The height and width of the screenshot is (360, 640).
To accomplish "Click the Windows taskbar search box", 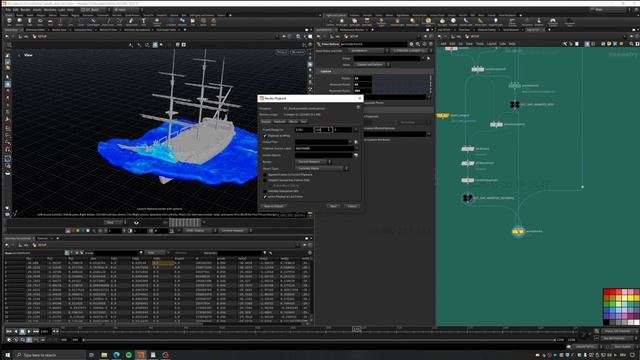I will coord(50,355).
